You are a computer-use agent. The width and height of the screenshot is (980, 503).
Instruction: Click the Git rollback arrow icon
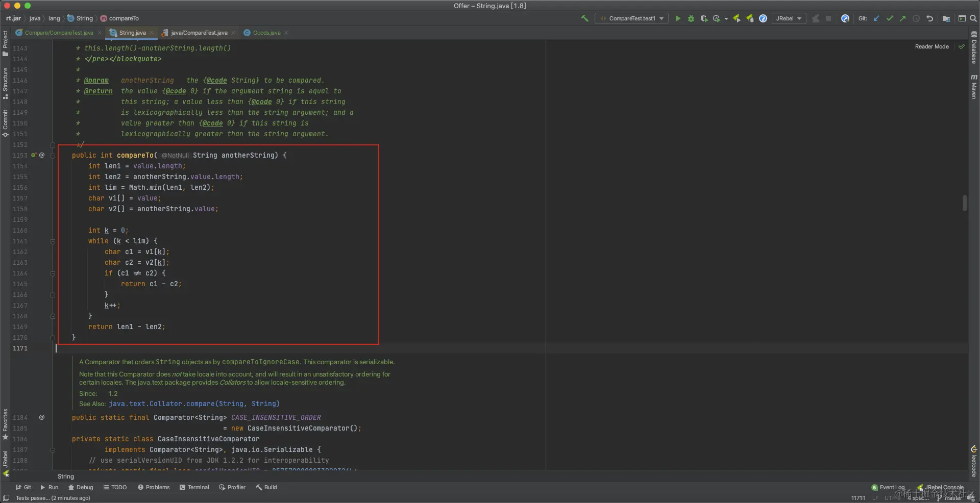coord(929,18)
